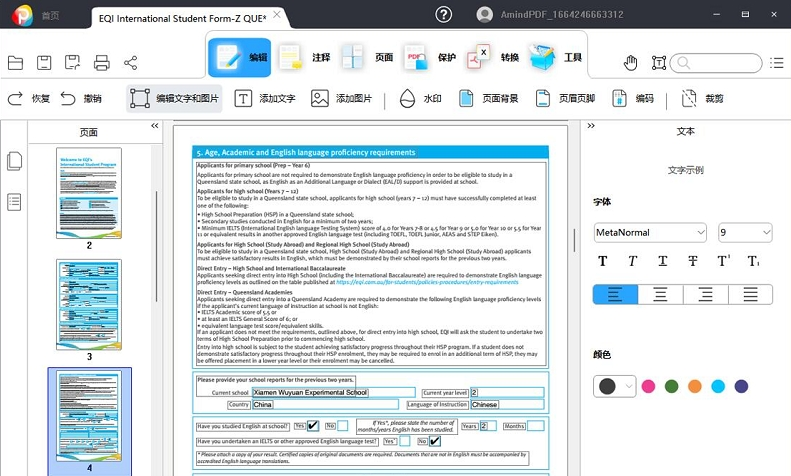Image resolution: width=791 pixels, height=476 pixels.
Task: Pick the orange color swatch
Action: click(x=695, y=386)
